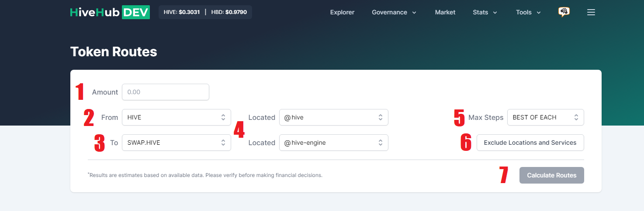Click Exclude Locations and Services button

[x=530, y=143]
